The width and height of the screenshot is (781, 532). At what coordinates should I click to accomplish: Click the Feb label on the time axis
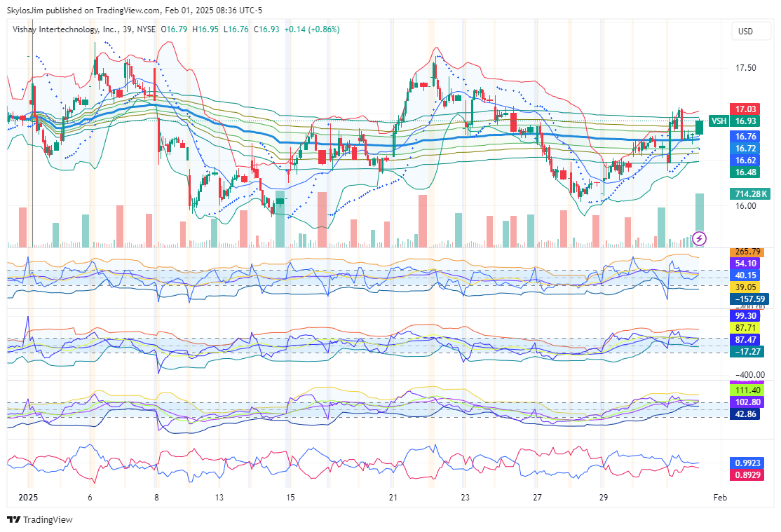720,498
